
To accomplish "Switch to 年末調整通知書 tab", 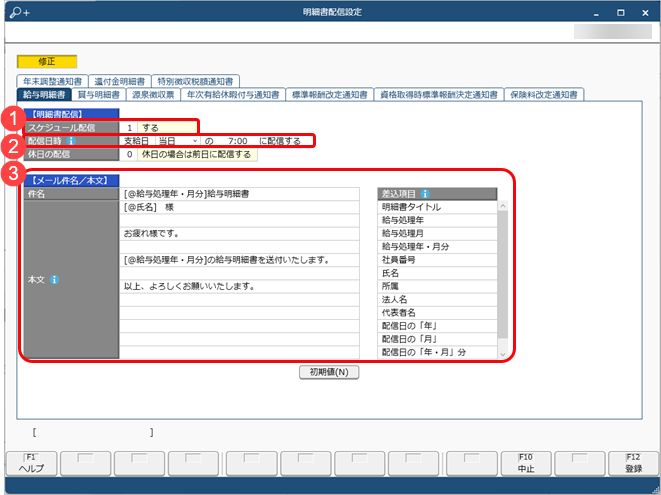I will click(52, 81).
